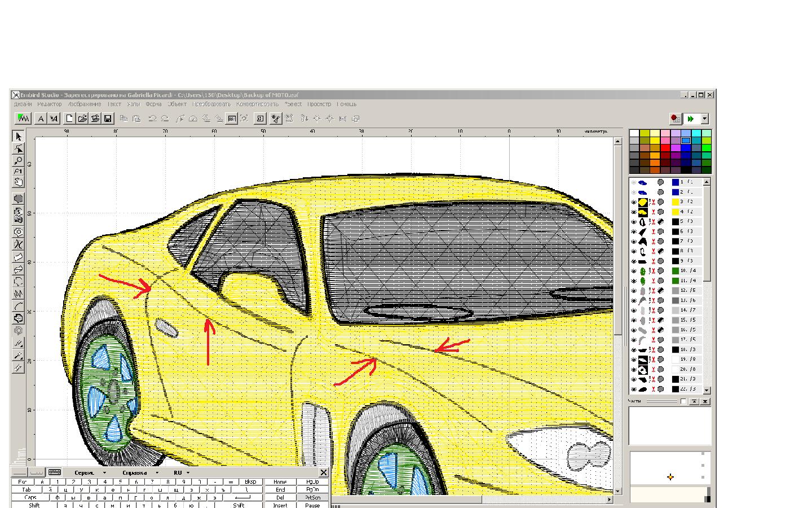The height and width of the screenshot is (508, 812).
Task: Activate the hand pan tool
Action: pos(19,182)
